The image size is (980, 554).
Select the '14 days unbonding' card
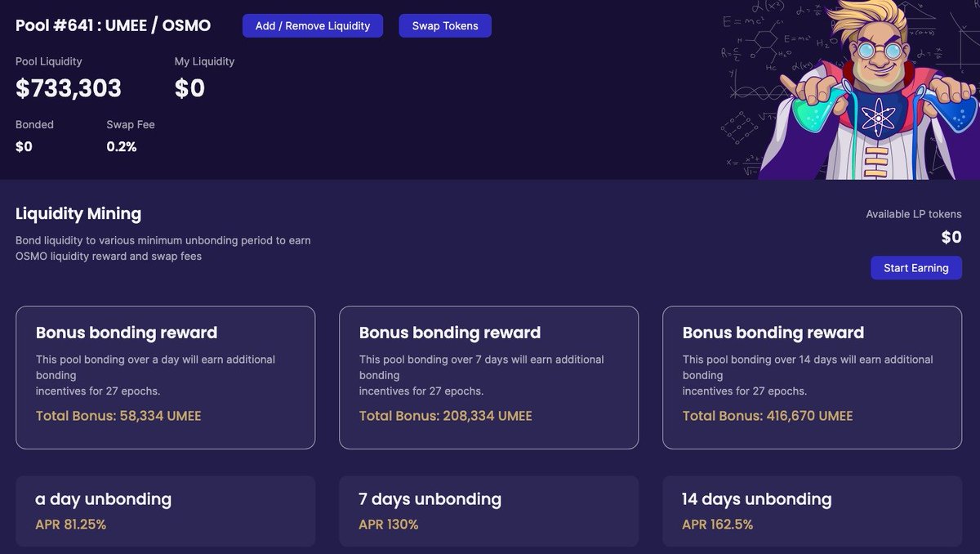[813, 511]
